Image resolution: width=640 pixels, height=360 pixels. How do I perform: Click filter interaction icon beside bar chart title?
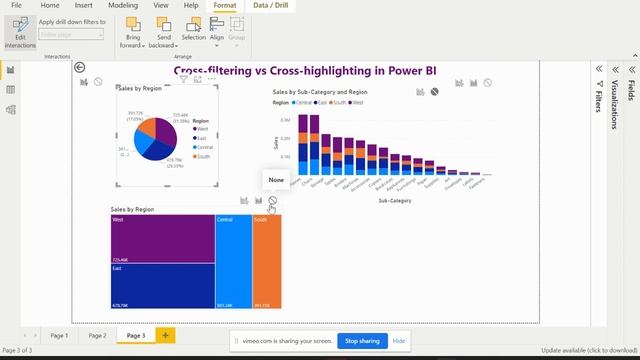pyautogui.click(x=420, y=92)
